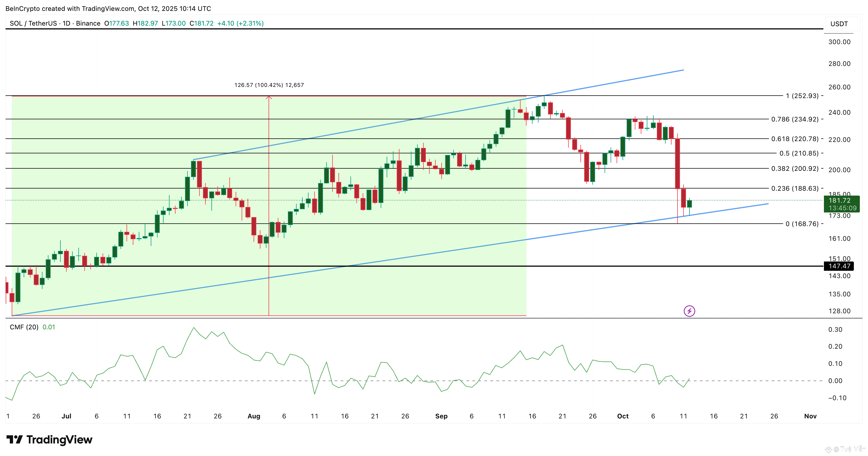Click the TradingView logo at bottom
The height and width of the screenshot is (456, 868).
click(49, 439)
